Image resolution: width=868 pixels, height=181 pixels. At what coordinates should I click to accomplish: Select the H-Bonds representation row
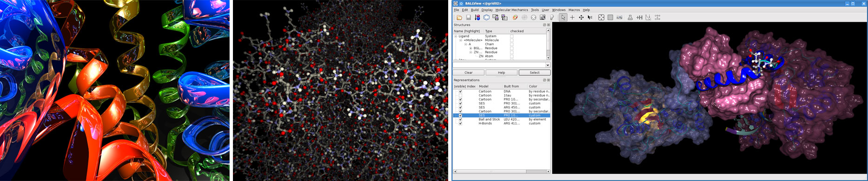[502, 123]
